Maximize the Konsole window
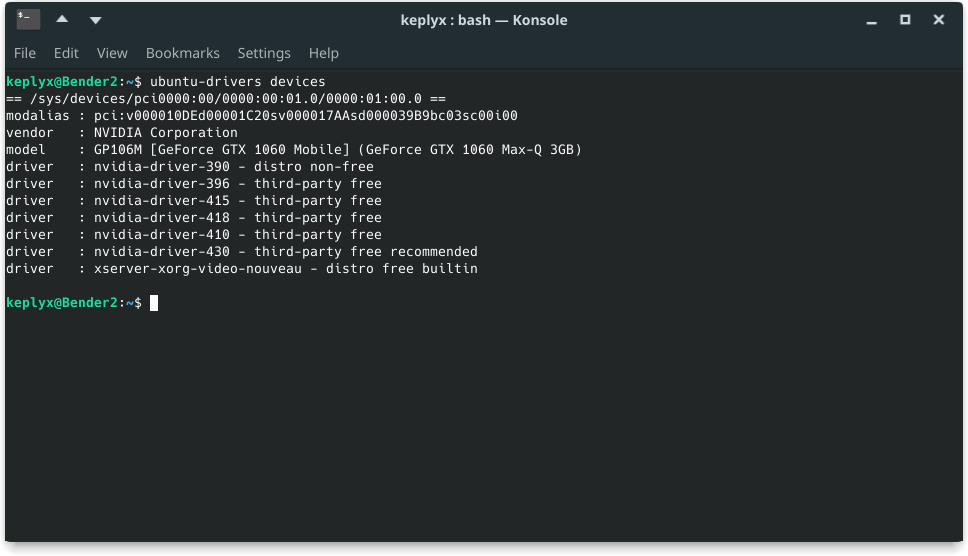968x556 pixels. (905, 19)
